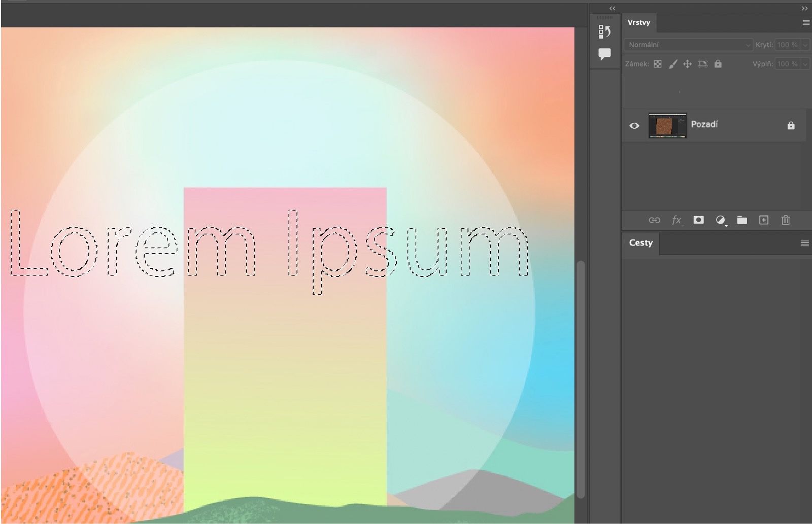The width and height of the screenshot is (812, 524).
Task: Hide the Pozadí layer visibility eye
Action: 634,125
